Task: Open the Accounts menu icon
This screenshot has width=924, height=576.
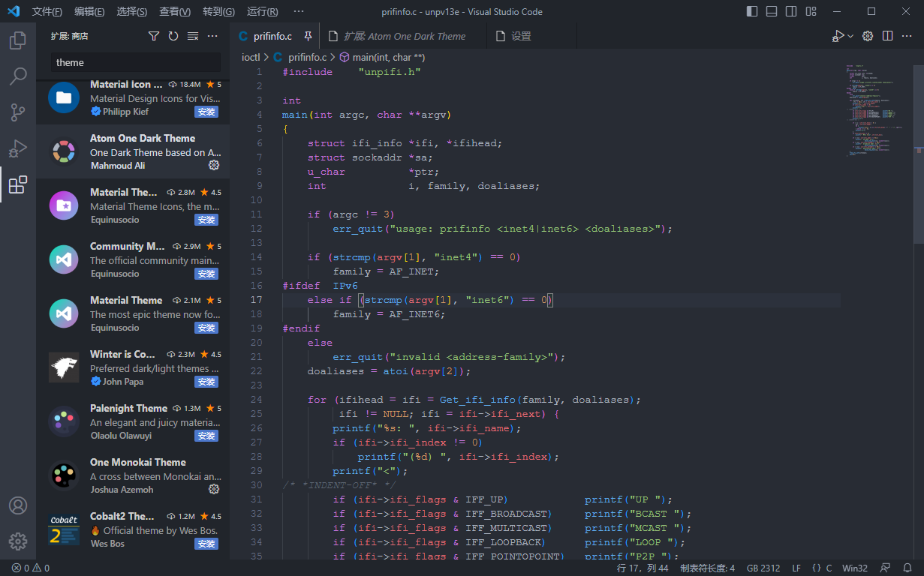Action: click(18, 505)
